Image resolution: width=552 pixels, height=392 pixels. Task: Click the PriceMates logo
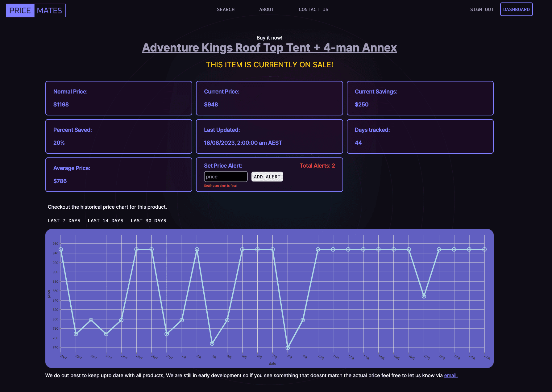point(35,10)
